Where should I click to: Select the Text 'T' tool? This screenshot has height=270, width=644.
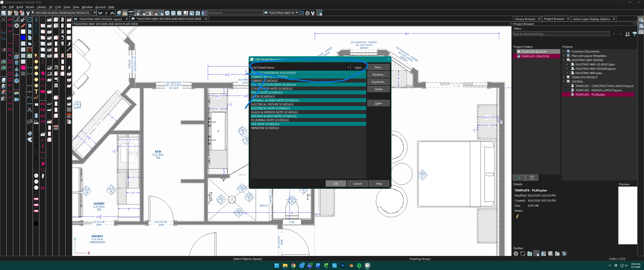(x=36, y=92)
